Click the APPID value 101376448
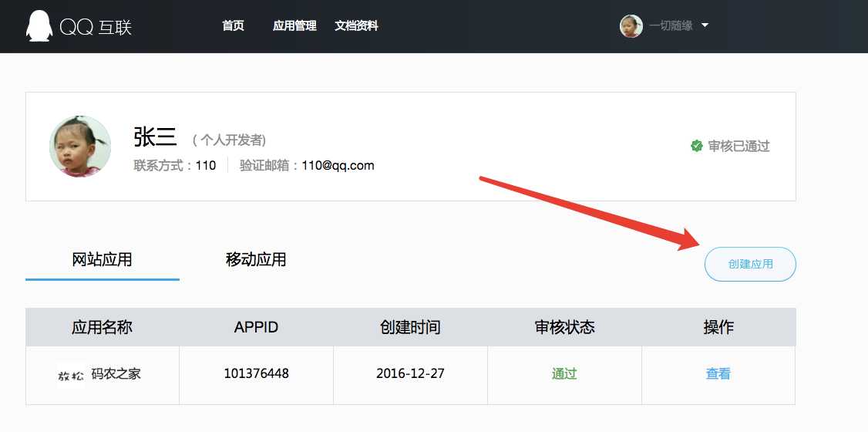This screenshot has height=432, width=868. click(x=256, y=374)
